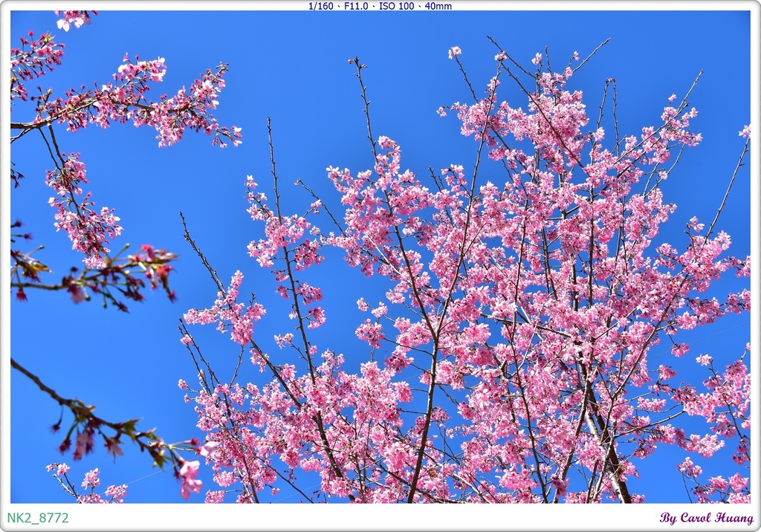Image resolution: width=761 pixels, height=532 pixels.
Task: Click the file name label 'NK2_8772'
Action: click(x=38, y=518)
